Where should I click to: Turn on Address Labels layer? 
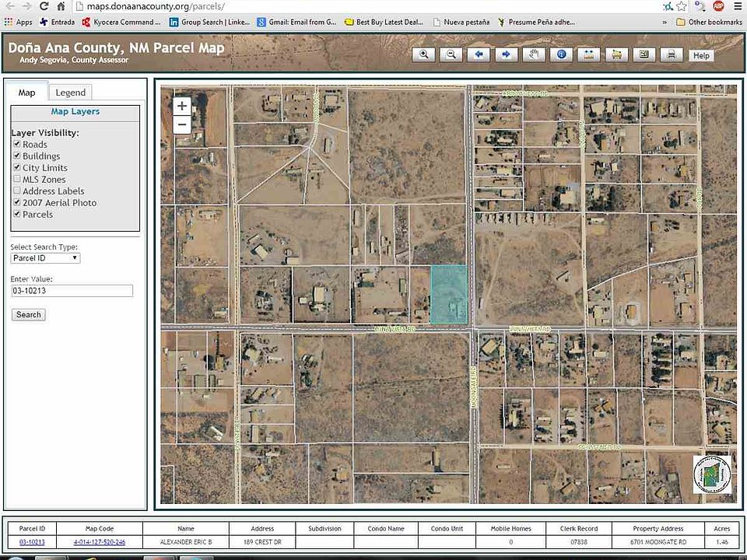[16, 191]
